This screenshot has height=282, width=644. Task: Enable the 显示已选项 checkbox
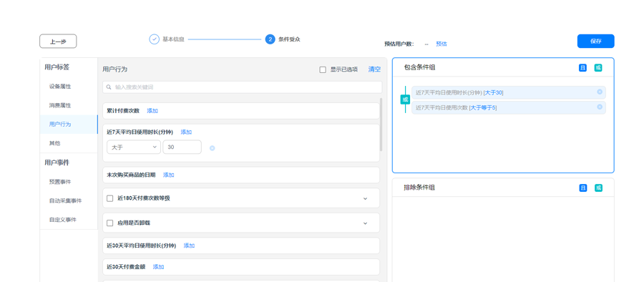(x=323, y=69)
